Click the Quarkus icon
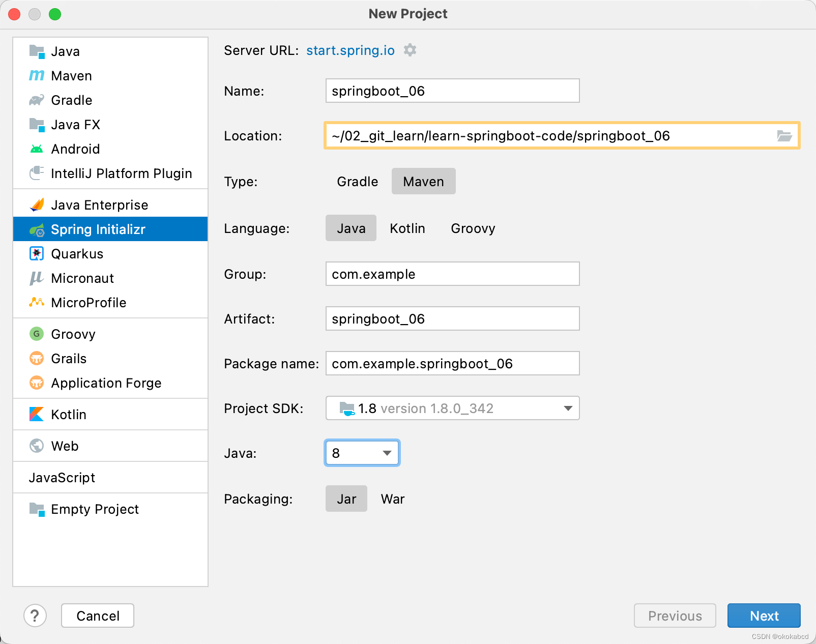The height and width of the screenshot is (644, 816). click(x=37, y=254)
